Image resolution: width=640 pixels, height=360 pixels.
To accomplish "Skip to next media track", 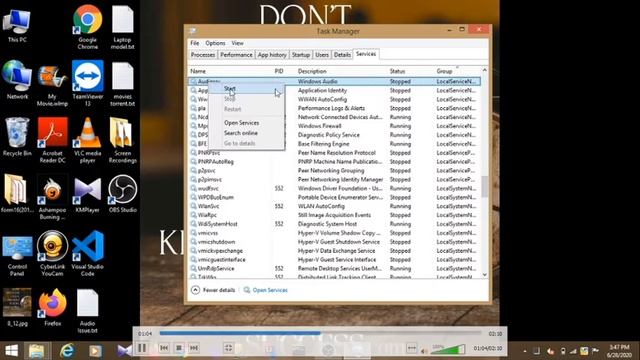I will tap(194, 348).
